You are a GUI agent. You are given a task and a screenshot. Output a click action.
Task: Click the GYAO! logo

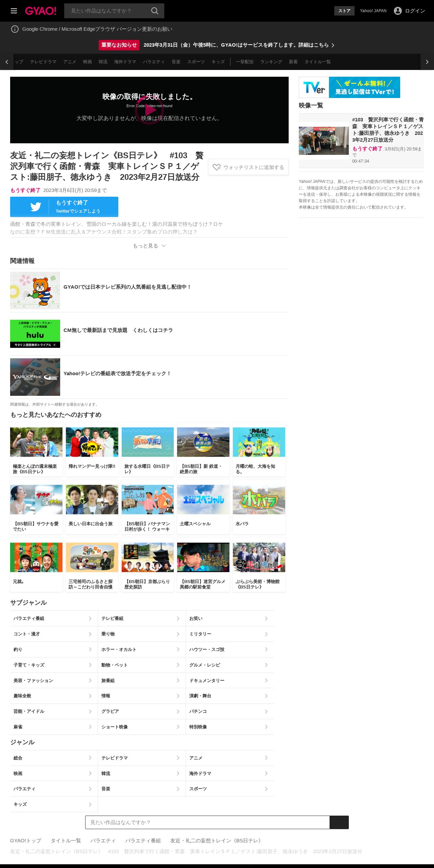click(x=41, y=11)
